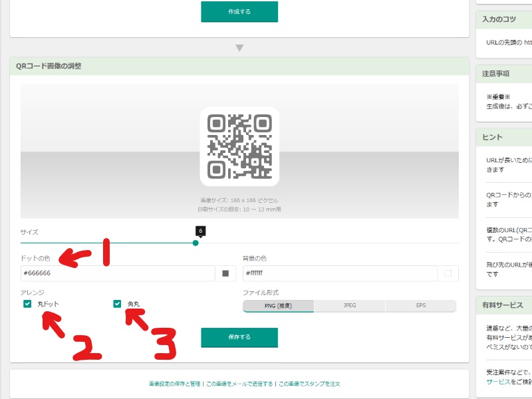
Task: Click the ※重要※ notice text
Action: tap(498, 97)
